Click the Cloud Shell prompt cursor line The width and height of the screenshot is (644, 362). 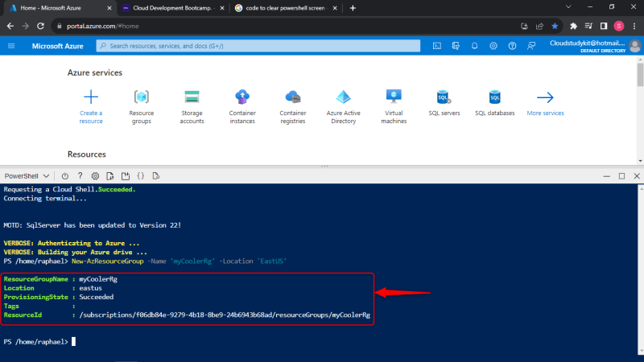click(x=39, y=341)
